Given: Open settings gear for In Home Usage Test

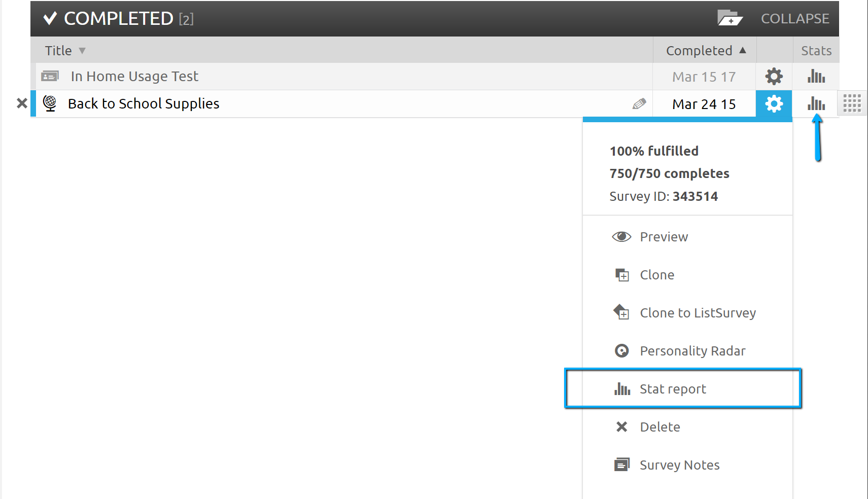Looking at the screenshot, I should pos(774,77).
